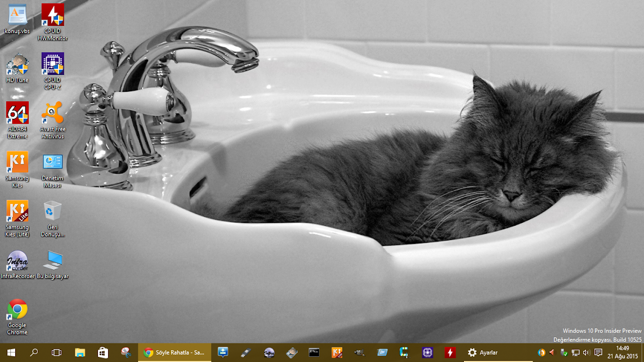Open the InfraRecorder taskbar icon
The height and width of the screenshot is (362, 644).
(x=269, y=352)
